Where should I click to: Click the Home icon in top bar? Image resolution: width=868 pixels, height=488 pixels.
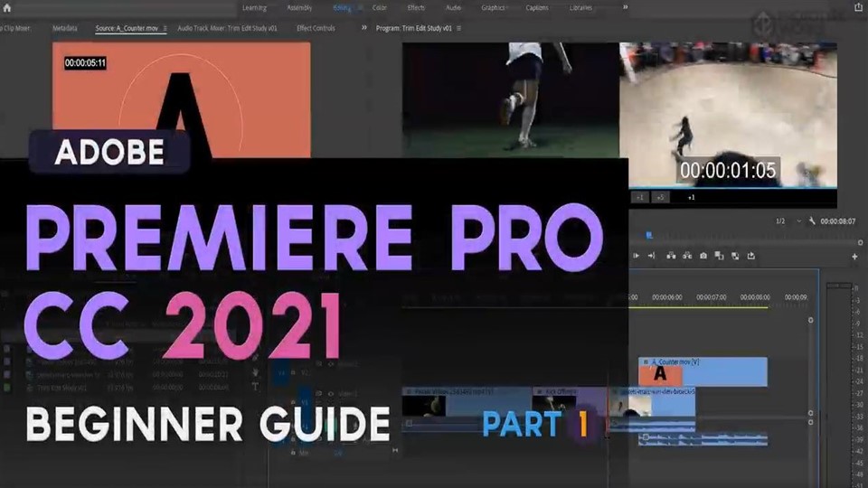[7, 7]
